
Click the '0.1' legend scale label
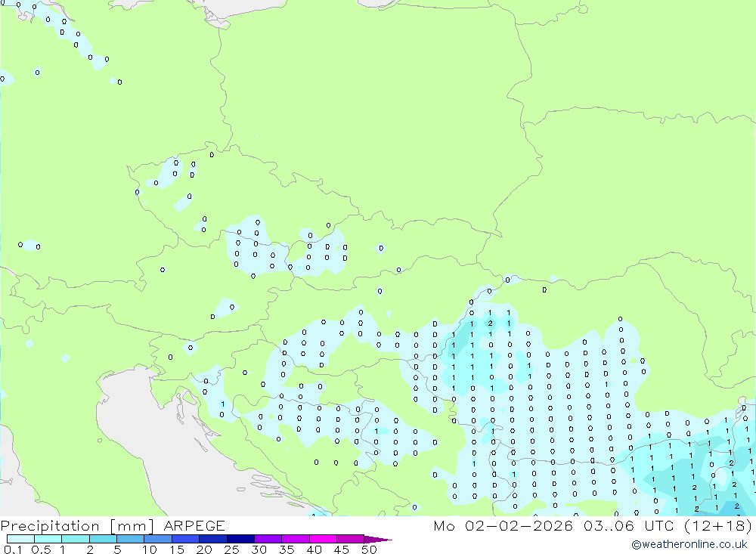tap(13, 549)
